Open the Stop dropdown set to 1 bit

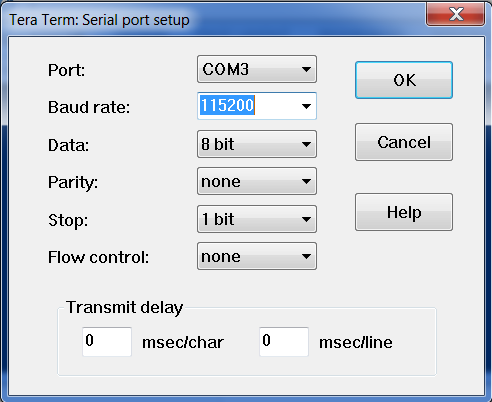pos(257,219)
